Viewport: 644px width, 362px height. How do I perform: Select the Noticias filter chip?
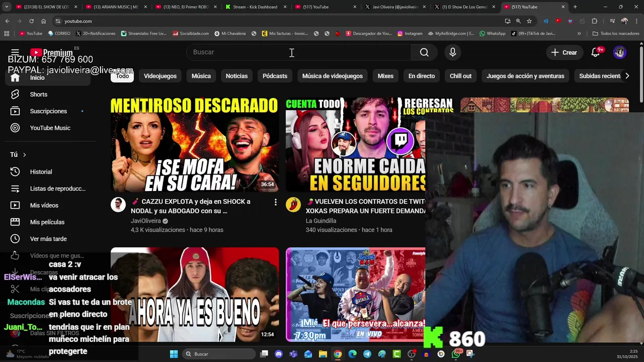tap(236, 76)
